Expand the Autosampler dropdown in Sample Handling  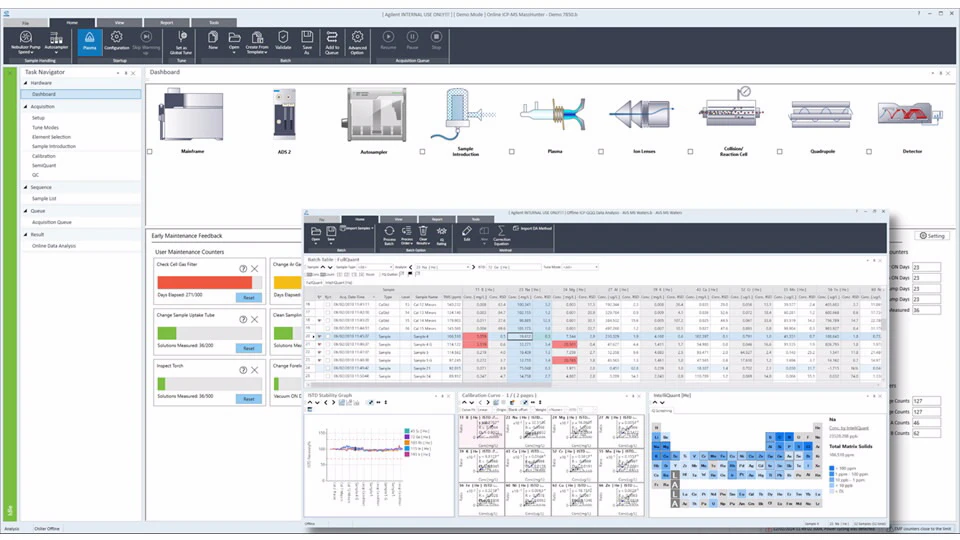57,40
